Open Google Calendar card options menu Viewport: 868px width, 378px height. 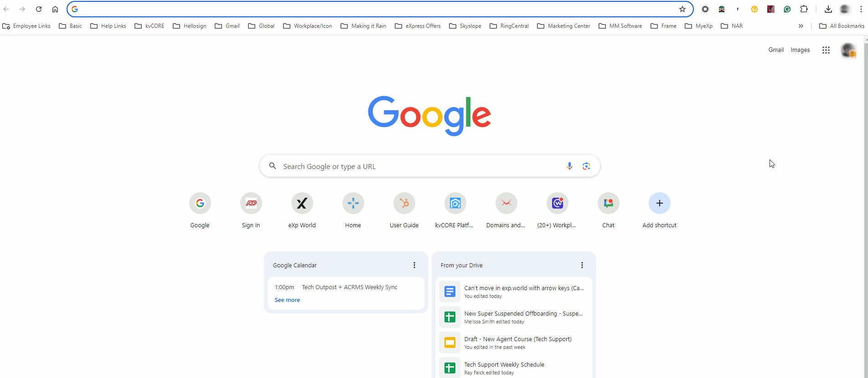click(414, 265)
